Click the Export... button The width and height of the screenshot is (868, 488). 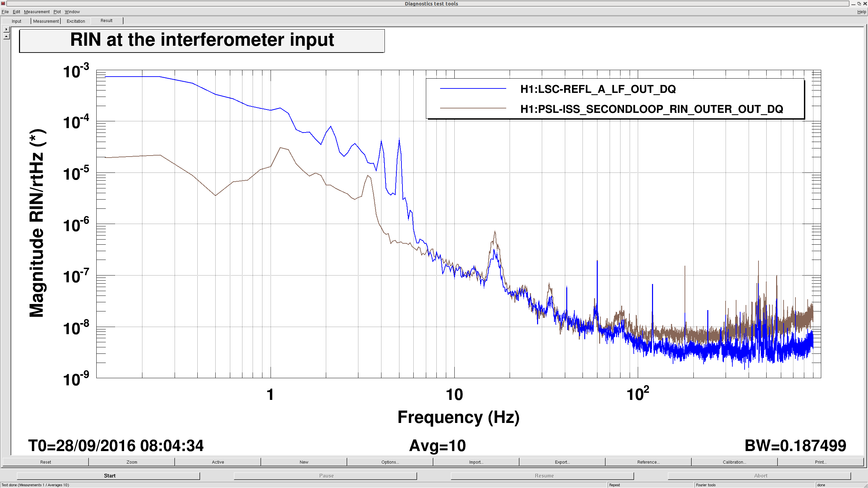(x=562, y=462)
